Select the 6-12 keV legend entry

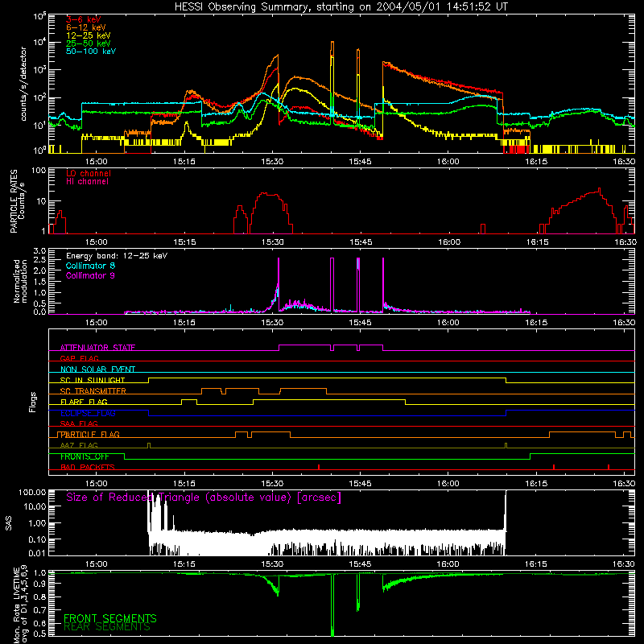click(x=86, y=27)
